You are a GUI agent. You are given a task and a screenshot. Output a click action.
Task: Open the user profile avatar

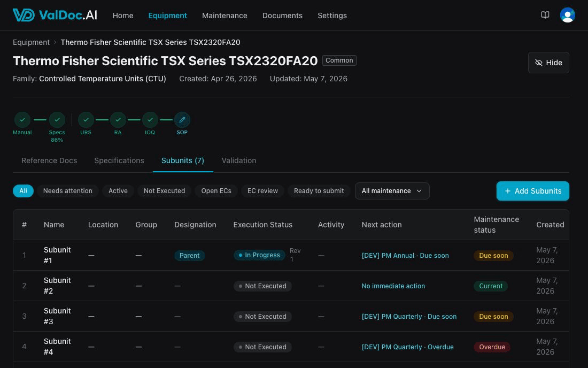click(567, 15)
